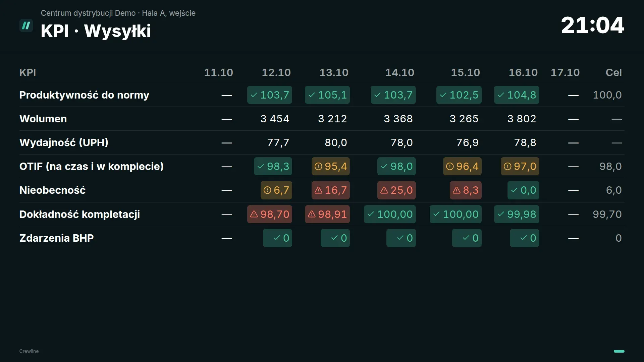Click the red Dokładność badge 98,91
The image size is (644, 362).
pos(327,214)
